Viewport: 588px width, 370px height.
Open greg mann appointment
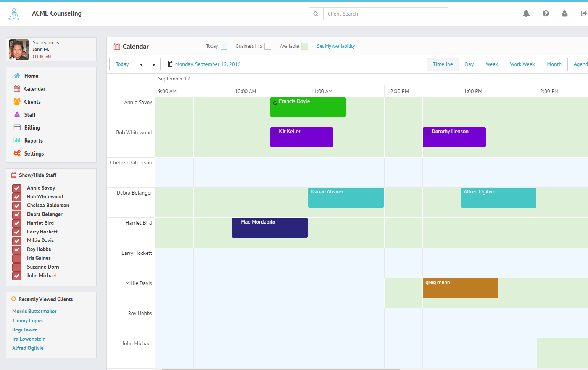point(461,288)
